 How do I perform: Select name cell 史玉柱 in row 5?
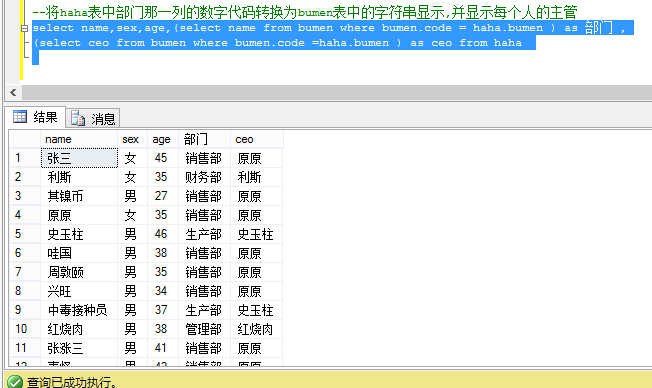coord(79,234)
